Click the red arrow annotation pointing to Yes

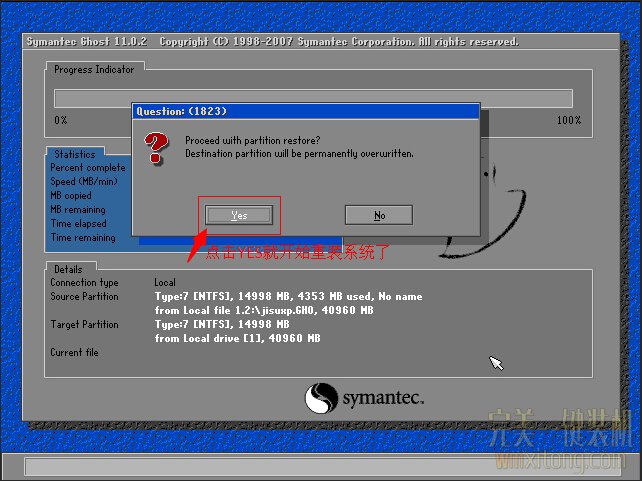coord(198,243)
